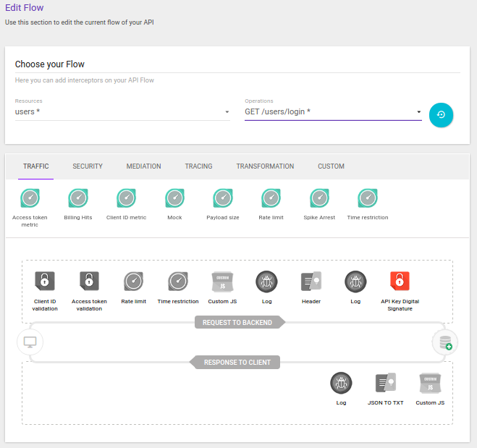The width and height of the screenshot is (477, 448).
Task: Open the Transformation tab
Action: click(265, 166)
